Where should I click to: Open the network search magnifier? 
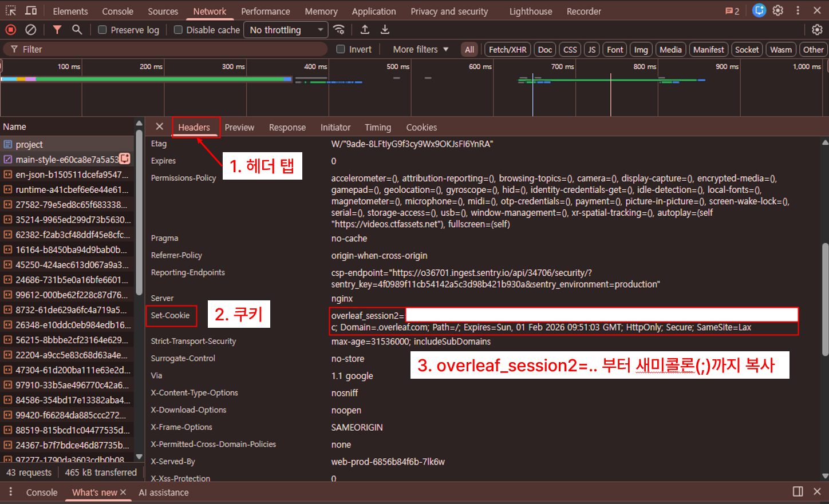77,30
